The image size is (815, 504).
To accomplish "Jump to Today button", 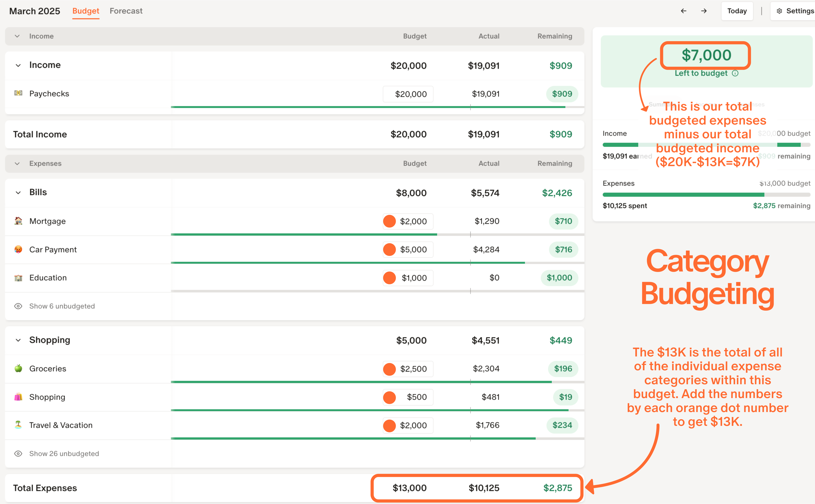I will [737, 11].
